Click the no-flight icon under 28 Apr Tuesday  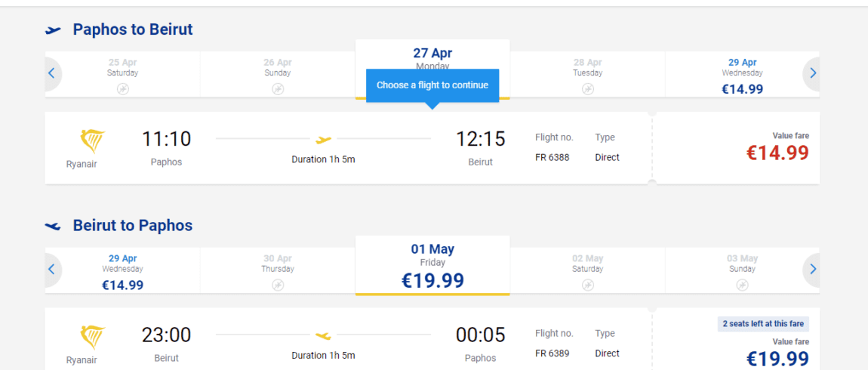(587, 89)
